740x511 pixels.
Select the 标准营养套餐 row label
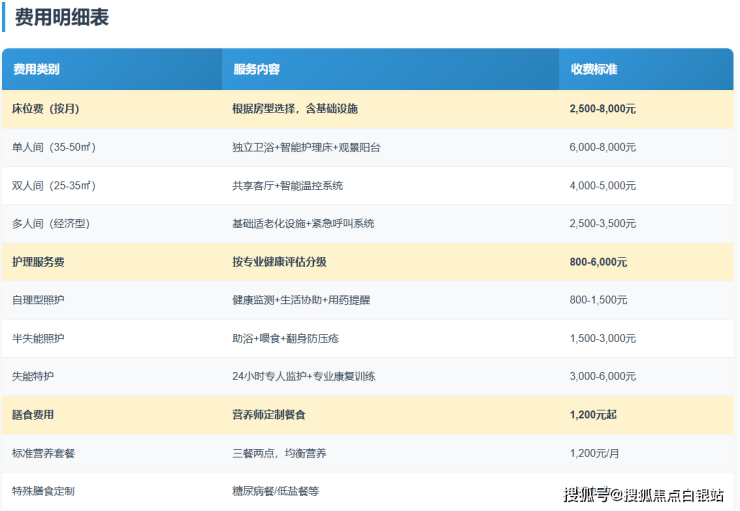tap(43, 453)
